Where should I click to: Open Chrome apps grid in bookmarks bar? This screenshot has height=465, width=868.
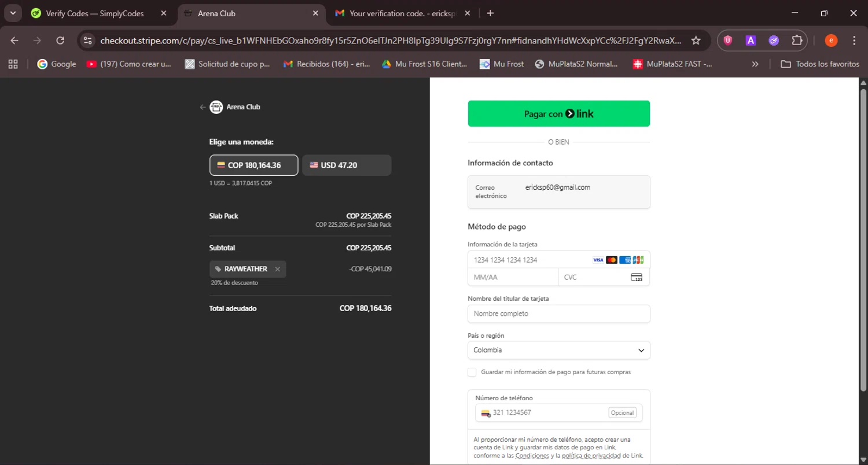click(13, 64)
